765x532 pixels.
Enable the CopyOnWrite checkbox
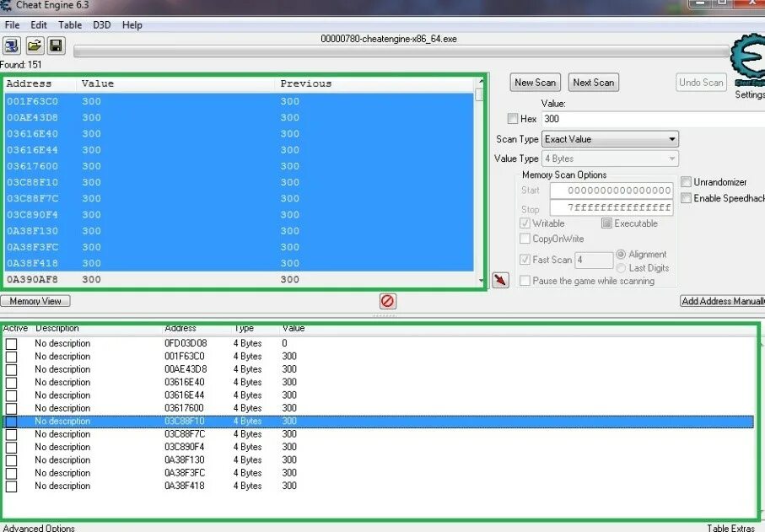[525, 239]
